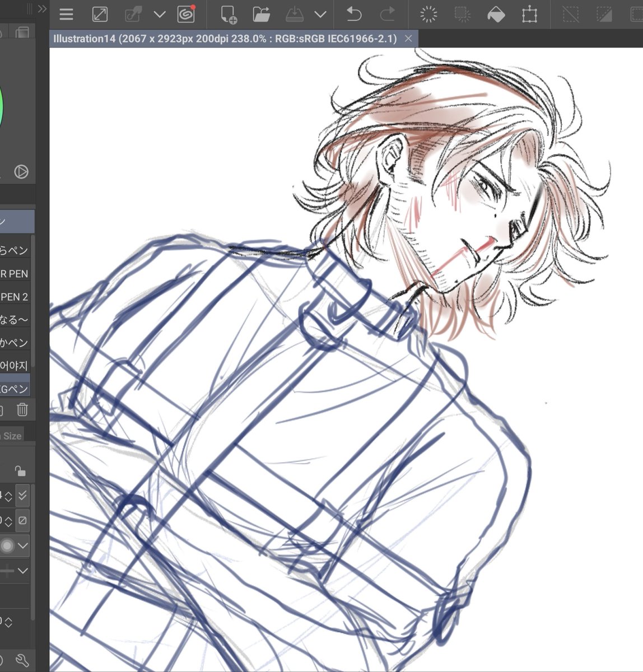Image resolution: width=643 pixels, height=672 pixels.
Task: Step the bottom tool property stepper arrows
Action: tap(8, 621)
